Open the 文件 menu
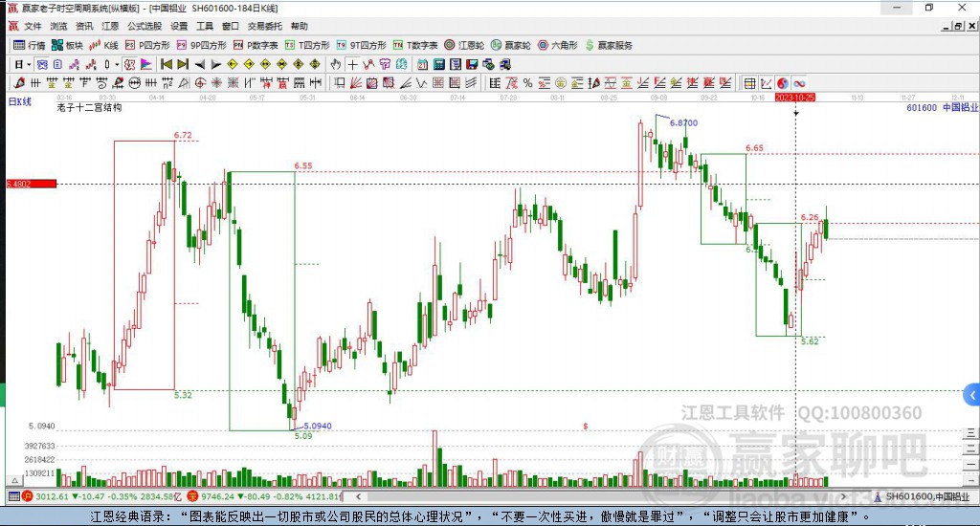This screenshot has height=526, width=980. pyautogui.click(x=33, y=26)
